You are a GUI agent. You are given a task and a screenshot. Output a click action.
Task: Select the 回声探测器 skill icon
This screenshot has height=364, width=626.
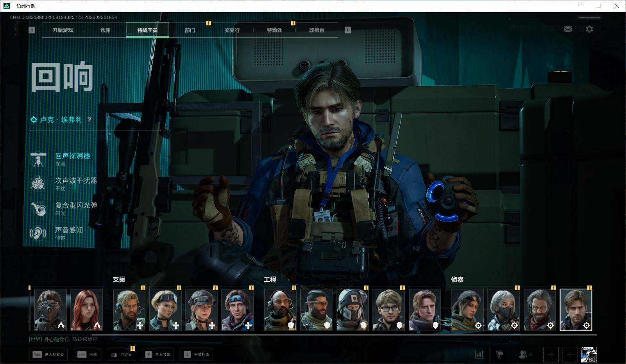coord(38,159)
